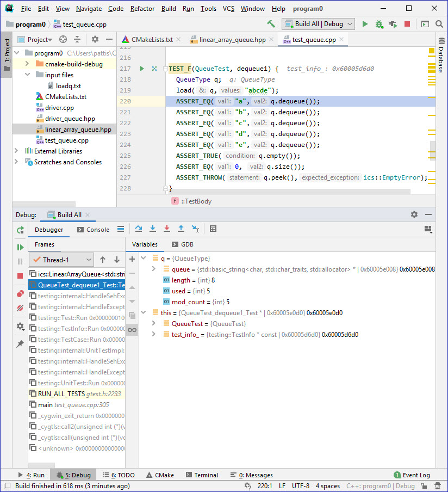Screen dimensions: 448x492
Task: Open the Thread-1 selector dropdown
Action: [61, 260]
